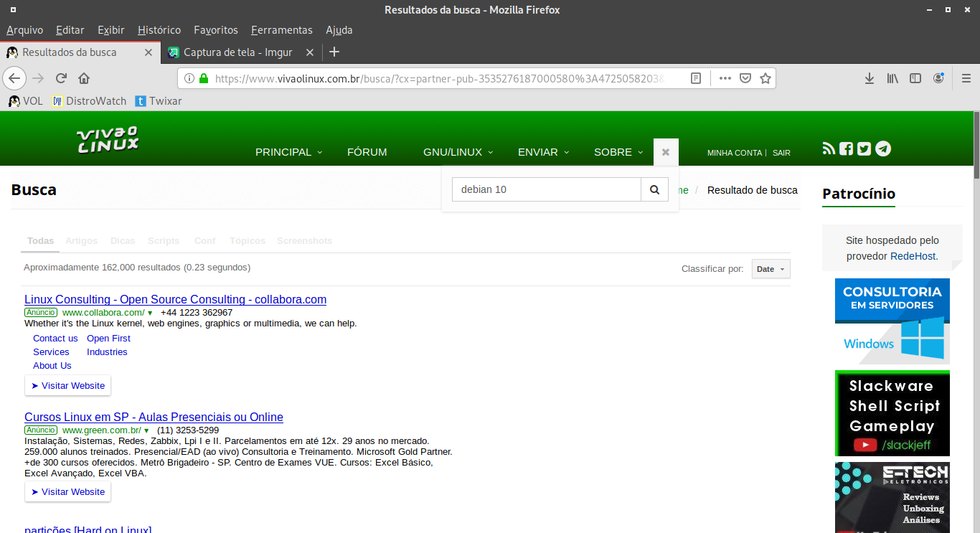Click the green padlock security icon
The width and height of the screenshot is (980, 533).
click(x=204, y=78)
